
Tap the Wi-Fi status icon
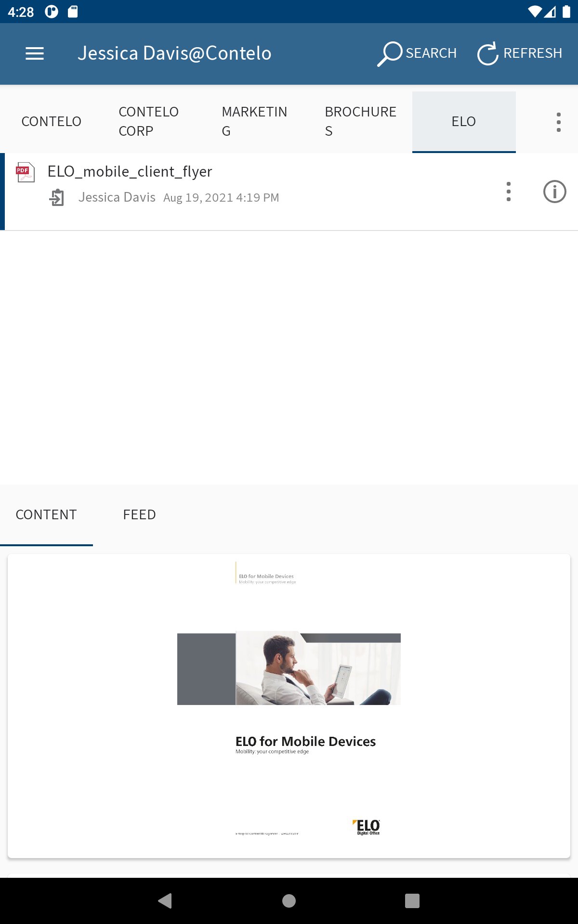click(535, 12)
